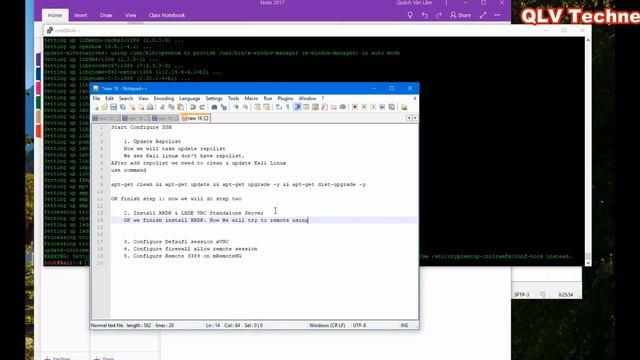Toggle INS insert mode in status bar
The height and width of the screenshot is (360, 640).
point(404,325)
